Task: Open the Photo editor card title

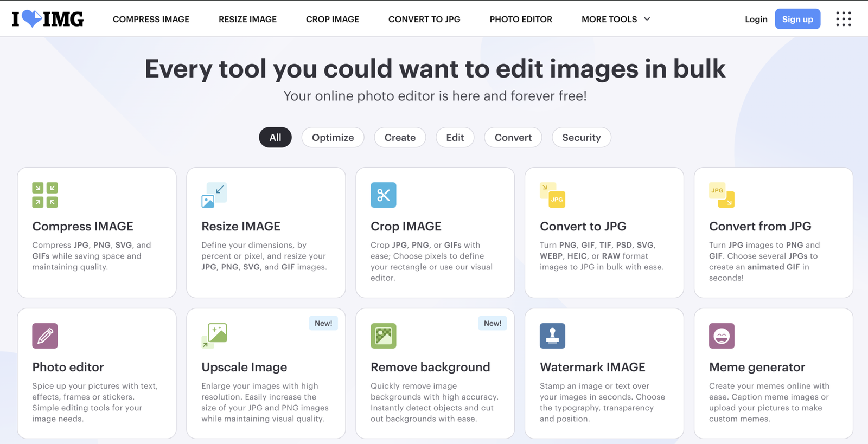Action: [x=68, y=367]
